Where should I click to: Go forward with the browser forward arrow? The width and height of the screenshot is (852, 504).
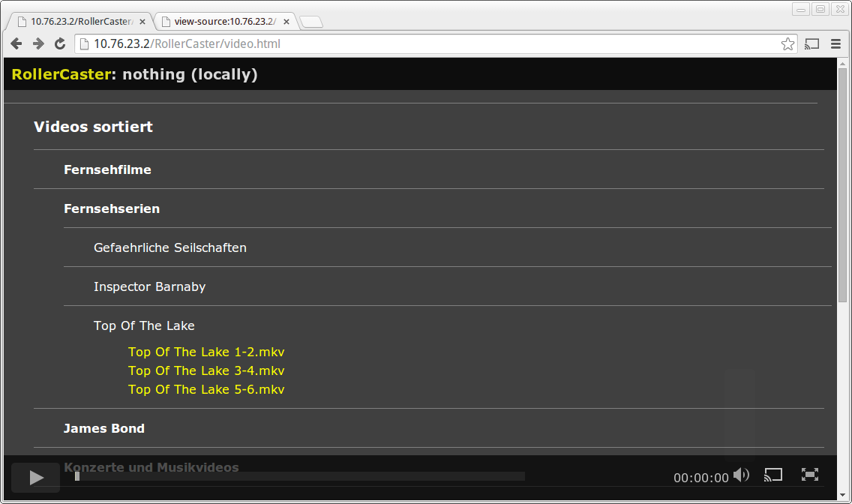click(x=38, y=44)
